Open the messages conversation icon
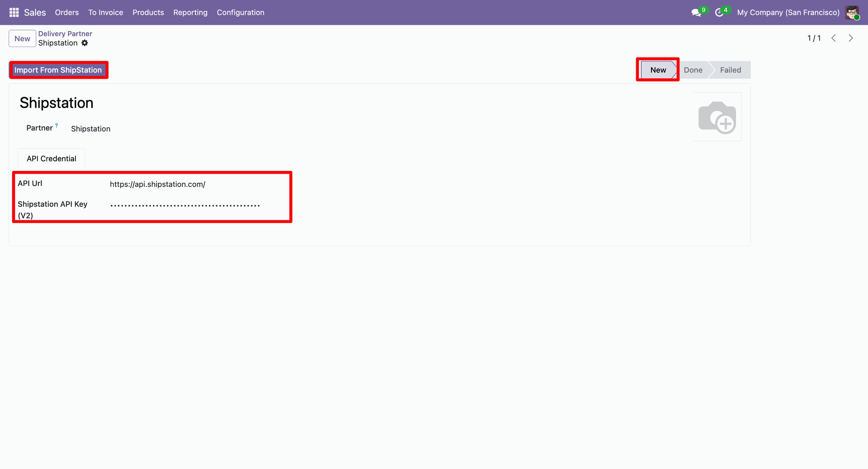 pyautogui.click(x=696, y=13)
